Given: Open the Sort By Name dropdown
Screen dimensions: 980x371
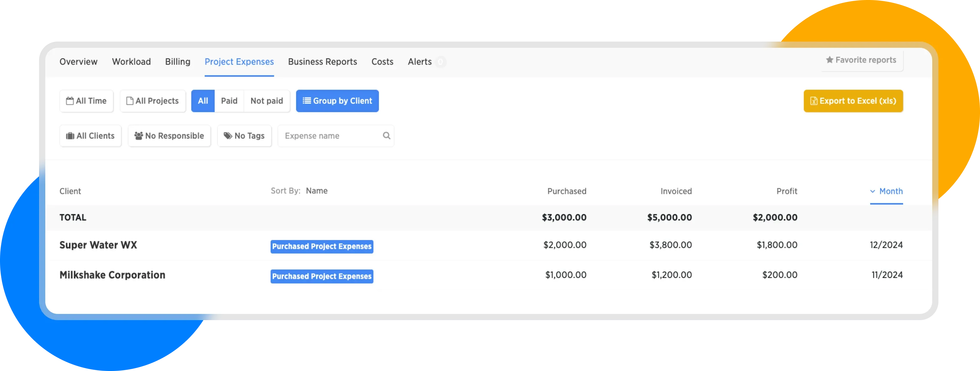Looking at the screenshot, I should coord(317,191).
